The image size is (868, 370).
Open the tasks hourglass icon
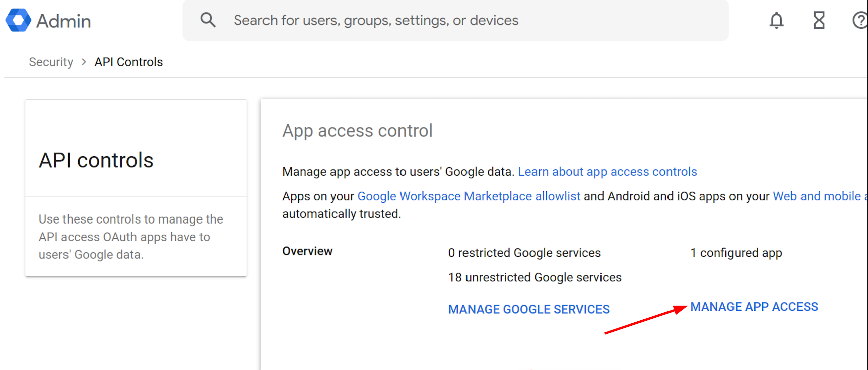[x=819, y=20]
